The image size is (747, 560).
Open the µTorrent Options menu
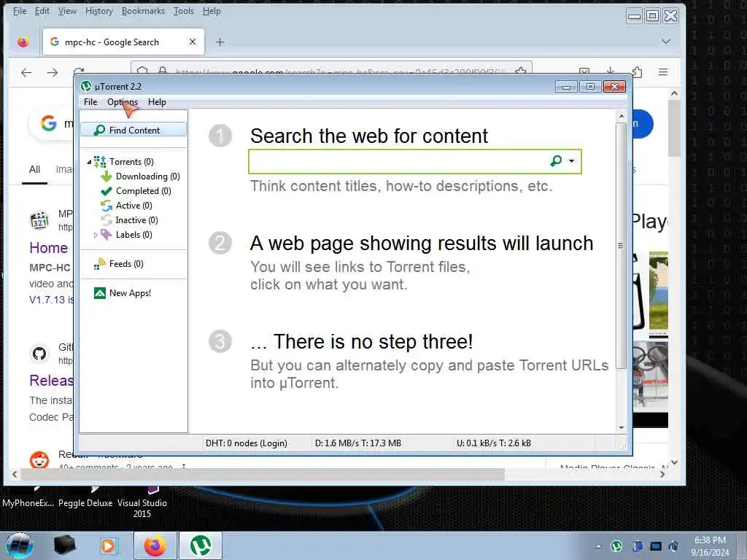(123, 102)
